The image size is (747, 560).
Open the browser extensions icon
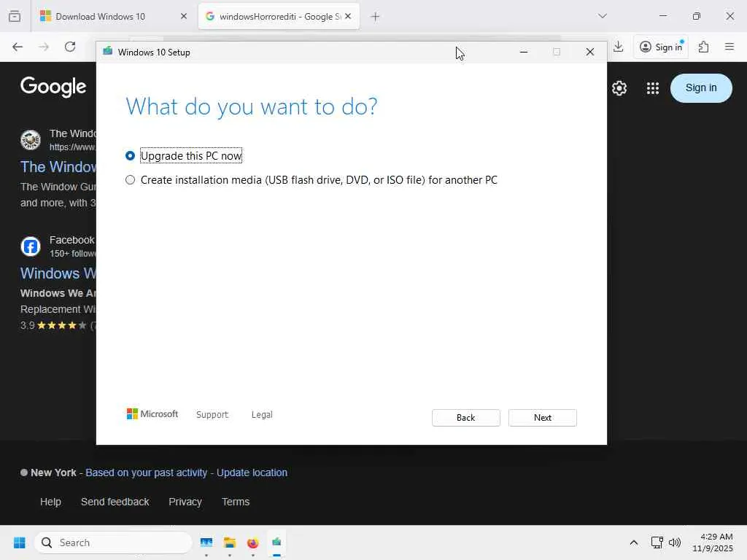coord(703,47)
